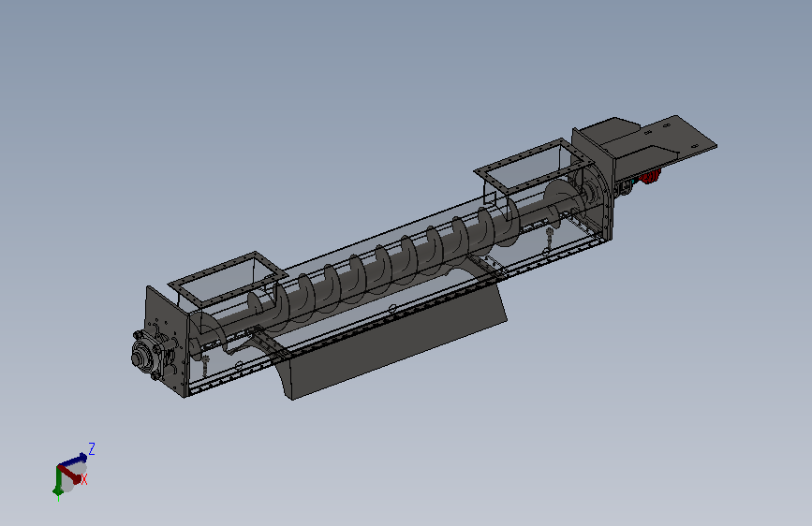The width and height of the screenshot is (812, 526).
Task: Click the red X axis of the triad
Action: pyautogui.click(x=69, y=474)
